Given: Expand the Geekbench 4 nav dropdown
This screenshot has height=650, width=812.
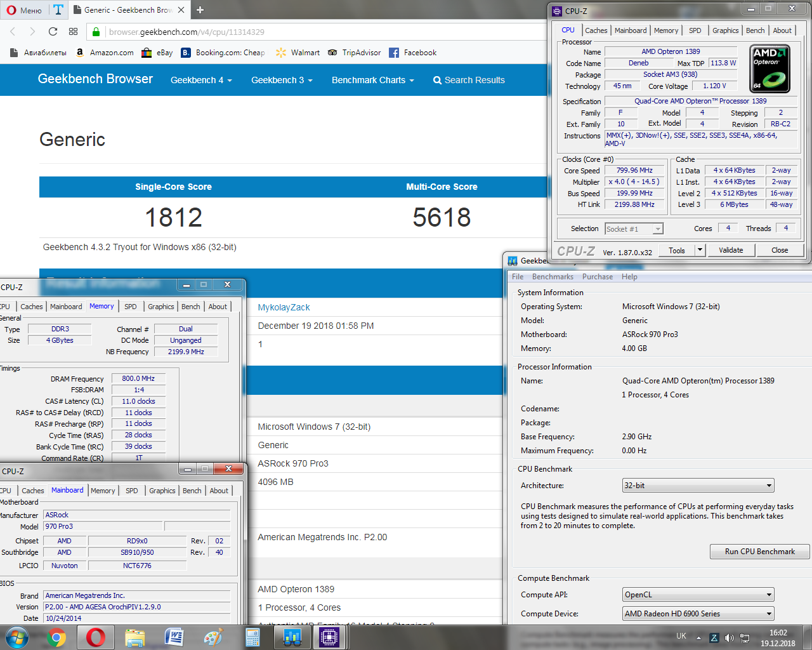Looking at the screenshot, I should pyautogui.click(x=201, y=80).
